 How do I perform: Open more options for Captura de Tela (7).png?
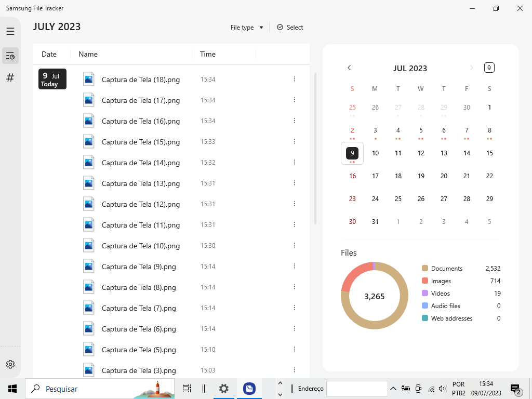click(295, 308)
